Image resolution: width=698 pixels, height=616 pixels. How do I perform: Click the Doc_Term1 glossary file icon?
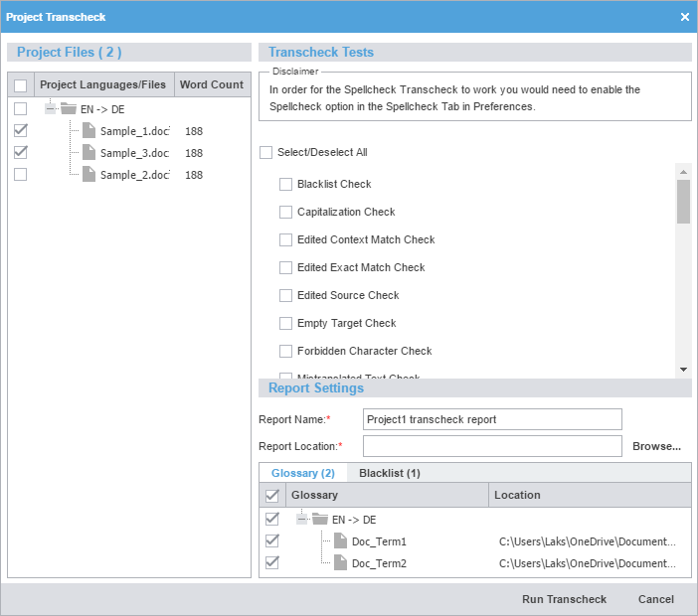click(x=340, y=540)
